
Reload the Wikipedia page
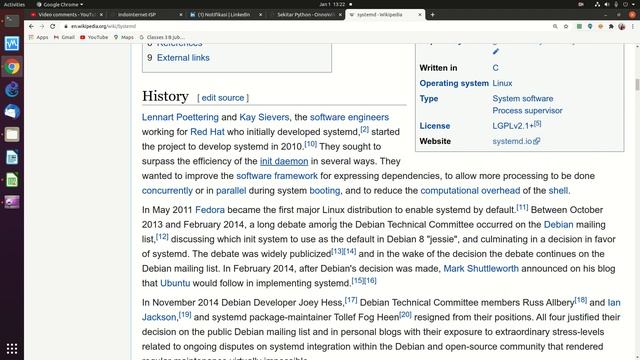[53, 26]
